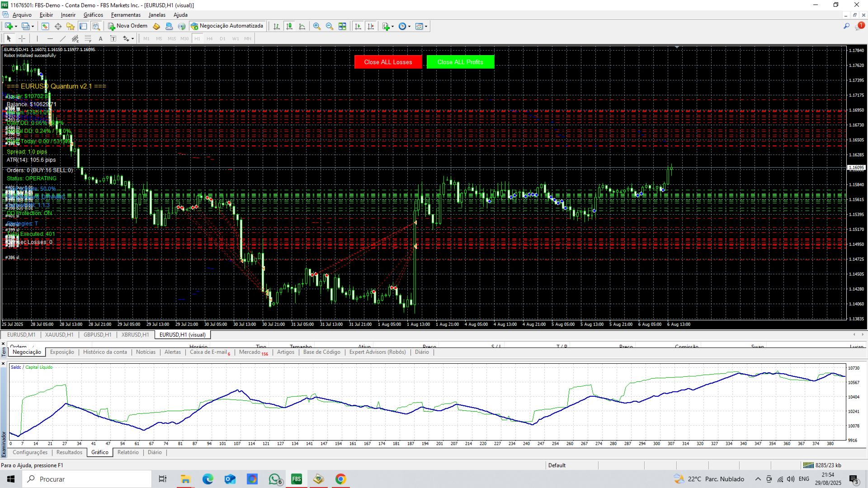This screenshot has width=868, height=488.
Task: Close the Strategy Tester panel
Action: [x=3, y=363]
